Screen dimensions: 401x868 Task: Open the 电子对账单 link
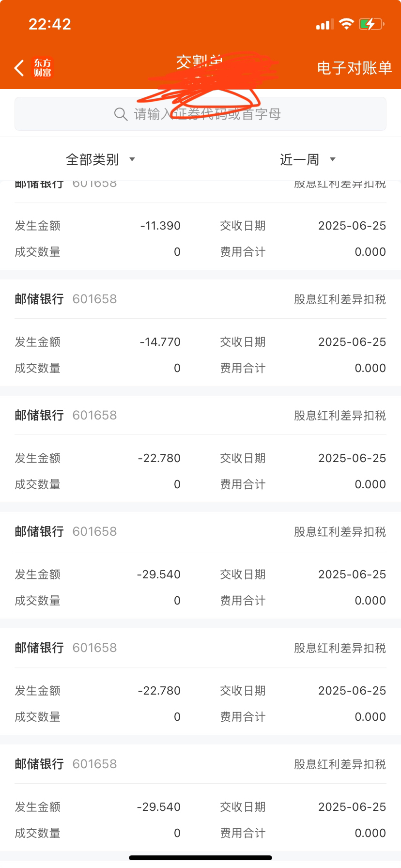[x=355, y=68]
